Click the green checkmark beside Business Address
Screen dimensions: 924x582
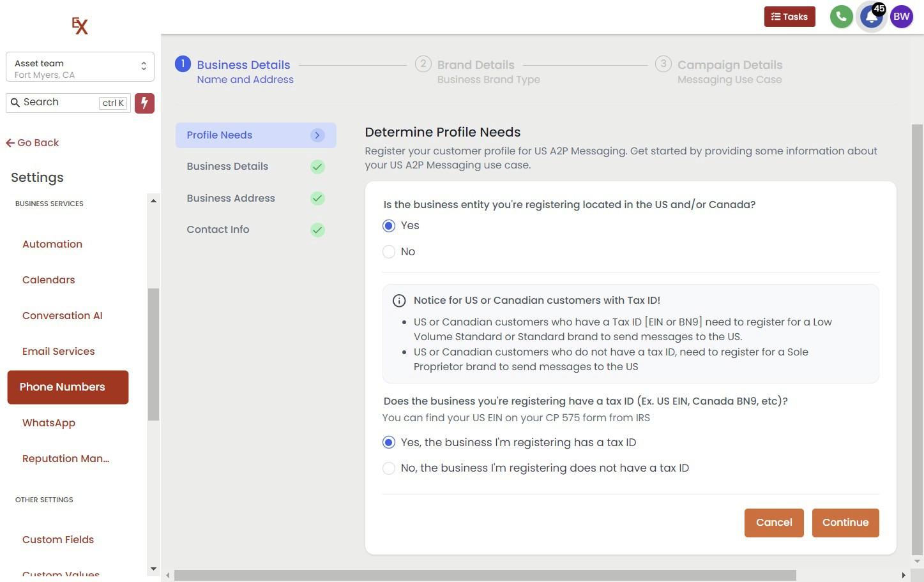(x=317, y=198)
